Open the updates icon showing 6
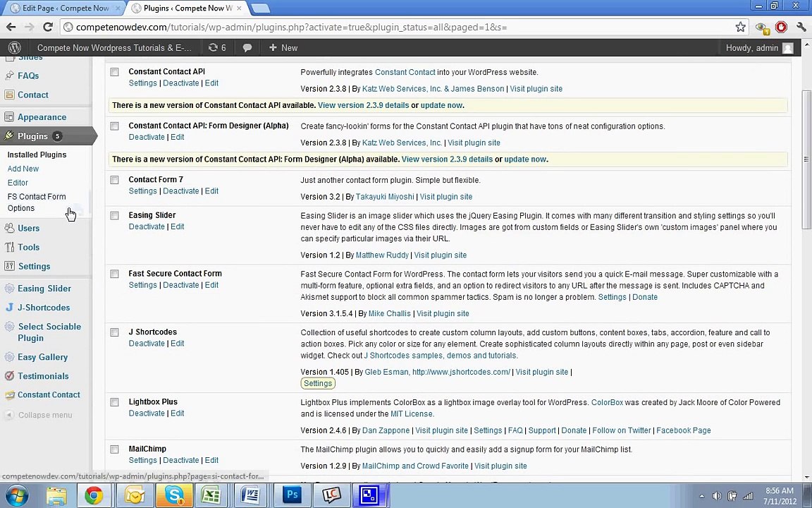This screenshot has width=812, height=508. coord(216,48)
